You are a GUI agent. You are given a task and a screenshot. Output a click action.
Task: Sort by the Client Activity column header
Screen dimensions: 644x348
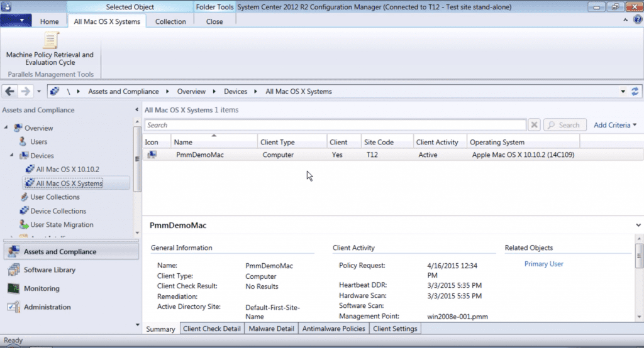coord(440,142)
